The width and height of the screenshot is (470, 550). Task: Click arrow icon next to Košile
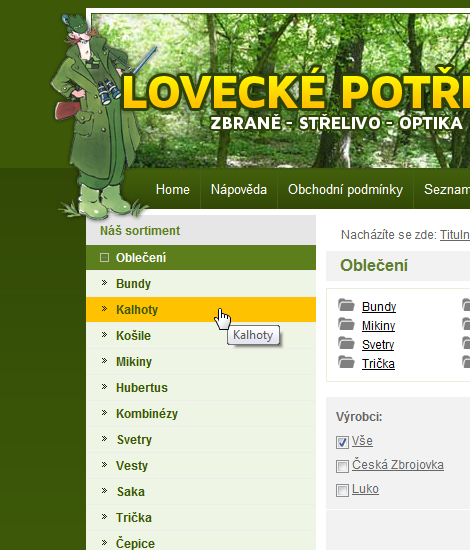tap(104, 335)
